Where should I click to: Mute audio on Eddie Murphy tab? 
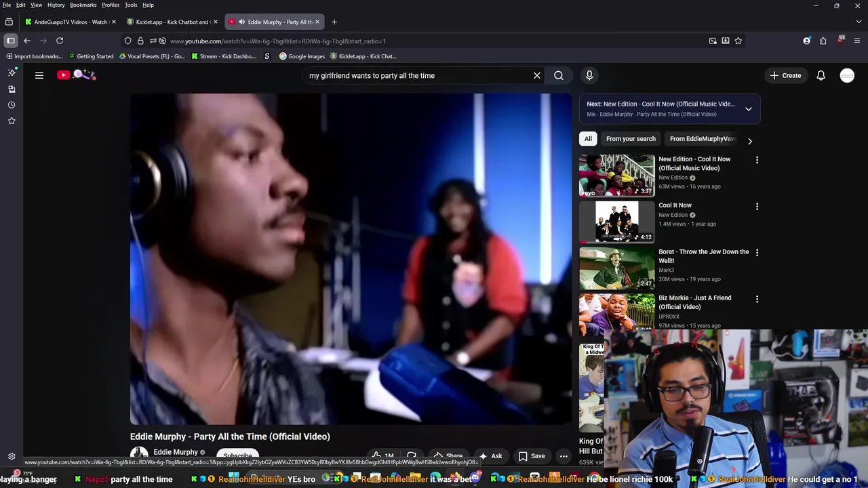241,22
